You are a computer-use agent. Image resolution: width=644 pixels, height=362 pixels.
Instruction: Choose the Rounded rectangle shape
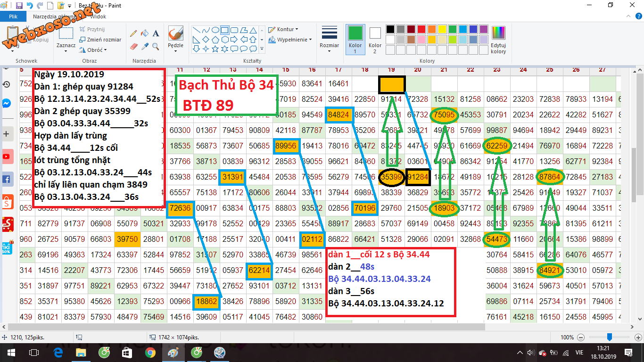[x=234, y=30]
